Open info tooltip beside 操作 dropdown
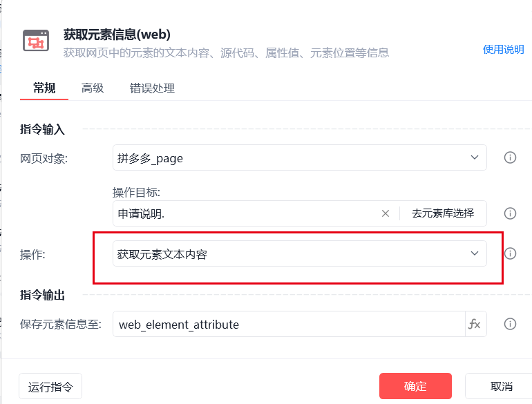Viewport: 532px width, 404px height. (x=510, y=253)
